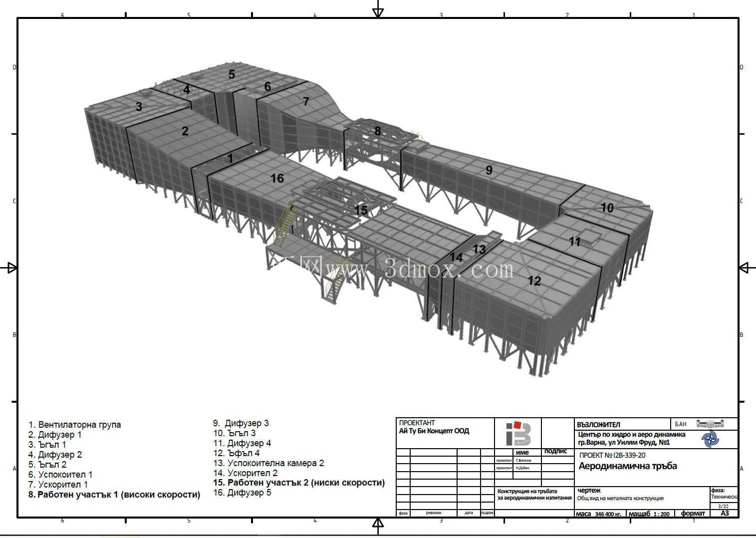Image resolution: width=756 pixels, height=538 pixels.
Task: Click section label 2 on the model
Action: pos(185,131)
